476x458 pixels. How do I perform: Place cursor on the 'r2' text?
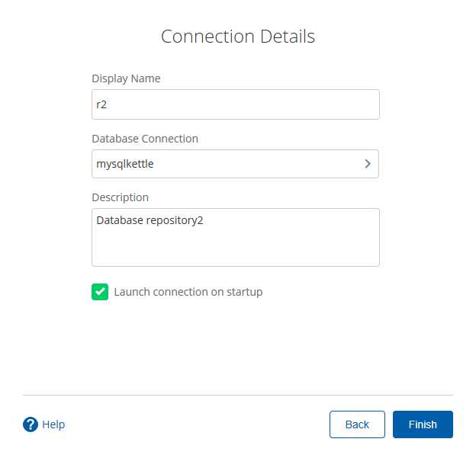coord(102,105)
